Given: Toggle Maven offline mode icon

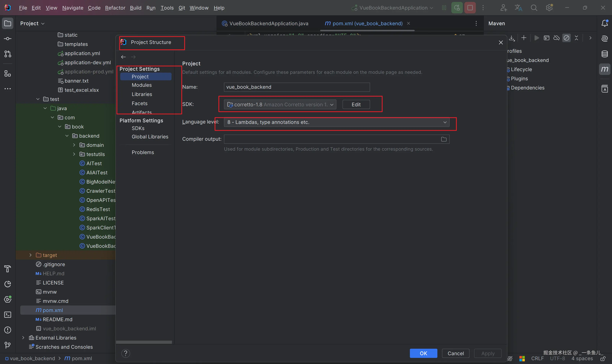Looking at the screenshot, I should tap(556, 38).
